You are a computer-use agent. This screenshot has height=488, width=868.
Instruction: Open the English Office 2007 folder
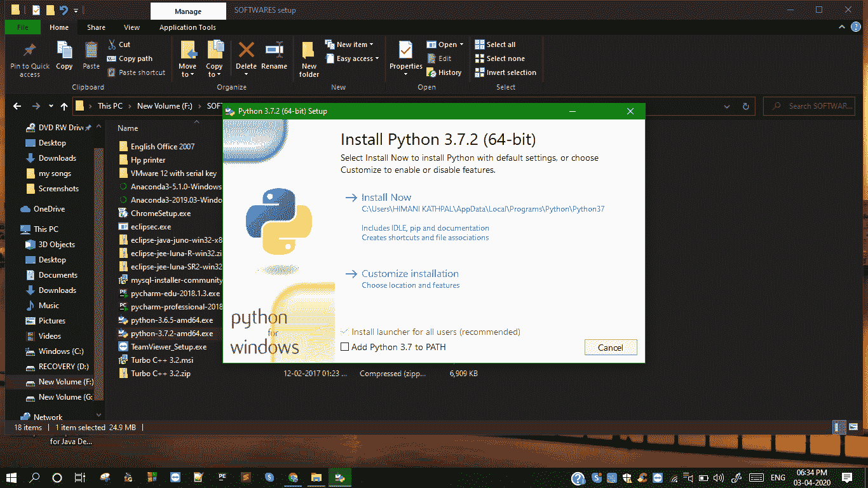[163, 146]
